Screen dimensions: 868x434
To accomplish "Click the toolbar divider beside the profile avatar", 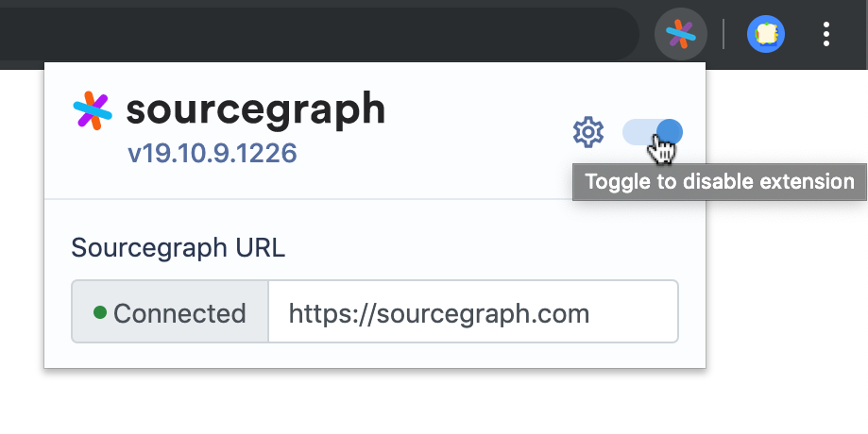I will tap(723, 34).
